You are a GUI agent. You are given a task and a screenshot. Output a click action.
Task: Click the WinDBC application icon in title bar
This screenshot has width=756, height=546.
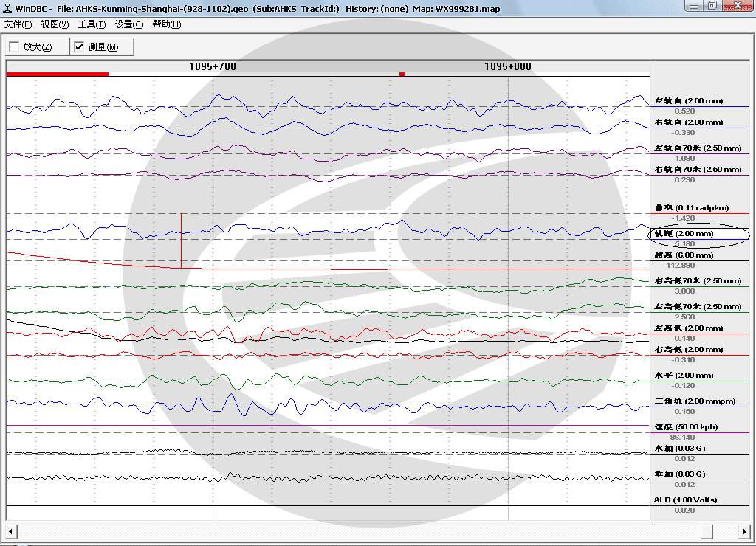7,8
